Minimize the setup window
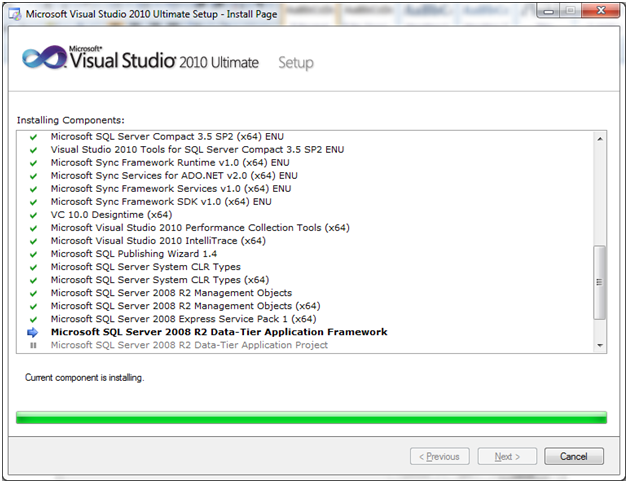Viewport: 628px width, 483px height. [x=548, y=11]
